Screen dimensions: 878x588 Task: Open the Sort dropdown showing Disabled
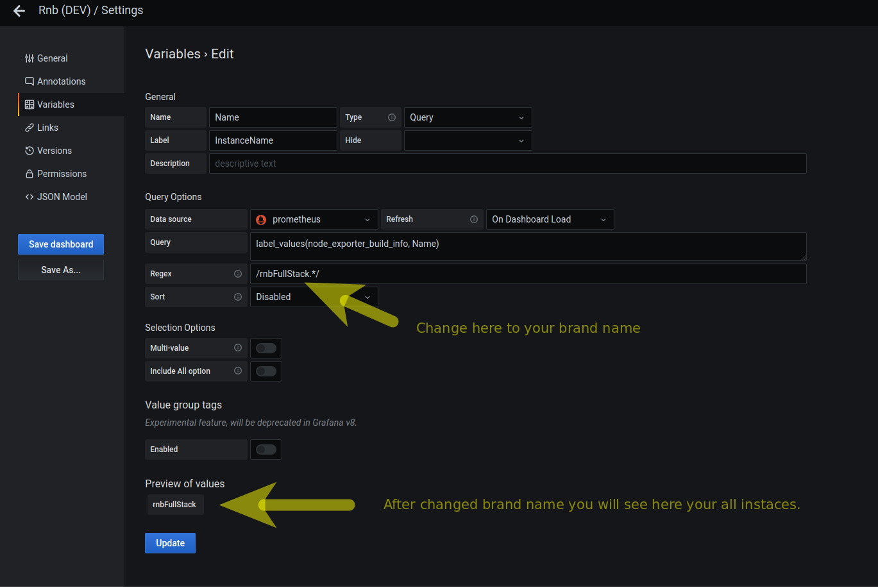click(x=314, y=297)
